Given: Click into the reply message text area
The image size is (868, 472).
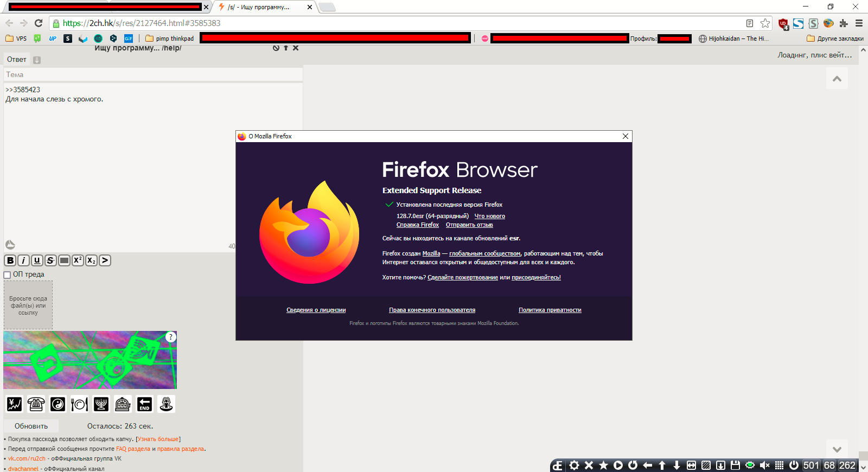Looking at the screenshot, I should tap(153, 167).
